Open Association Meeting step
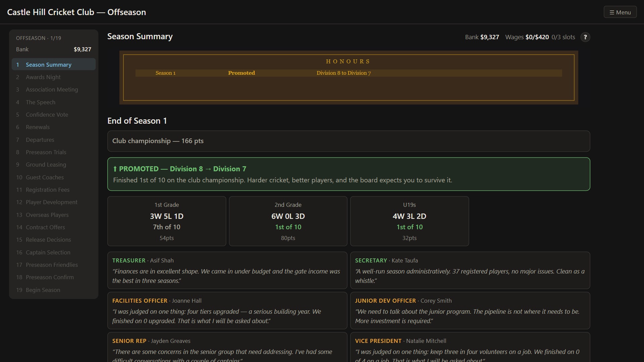644x362 pixels. (x=54, y=89)
